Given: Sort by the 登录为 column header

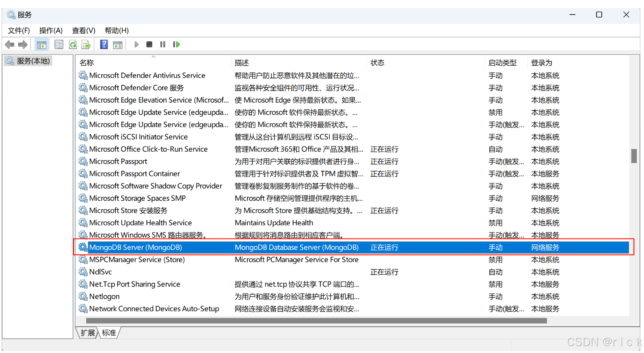Looking at the screenshot, I should click(578, 62).
